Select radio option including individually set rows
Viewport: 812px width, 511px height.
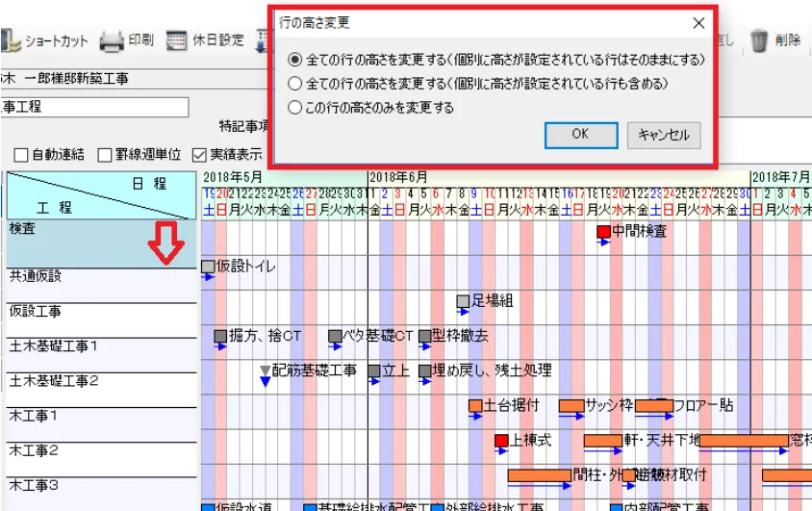pos(294,83)
